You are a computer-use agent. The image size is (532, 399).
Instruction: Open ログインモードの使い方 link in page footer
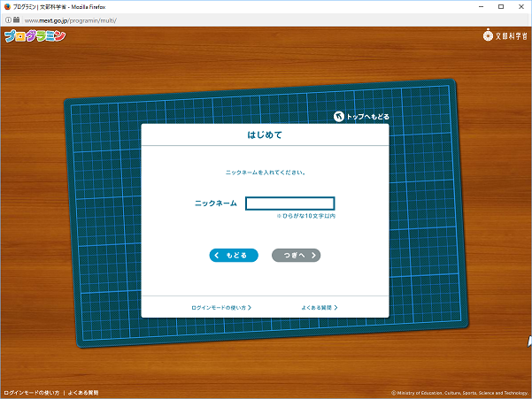(x=32, y=393)
